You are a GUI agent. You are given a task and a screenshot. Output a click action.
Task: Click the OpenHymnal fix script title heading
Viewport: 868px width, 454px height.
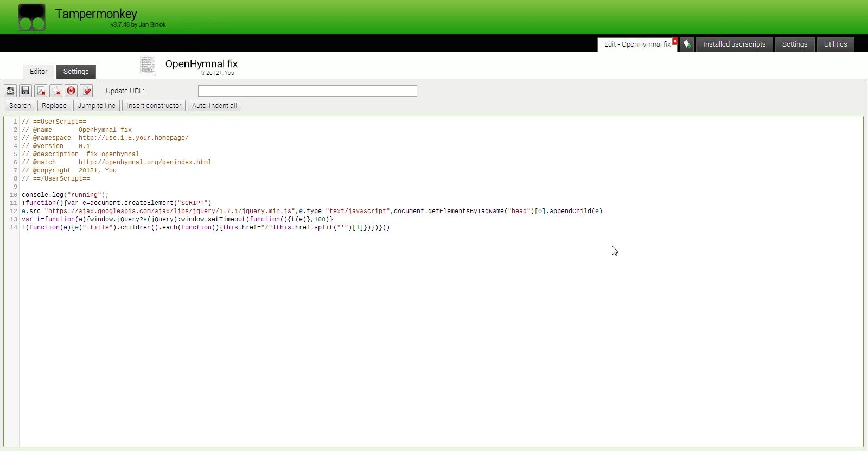click(201, 64)
